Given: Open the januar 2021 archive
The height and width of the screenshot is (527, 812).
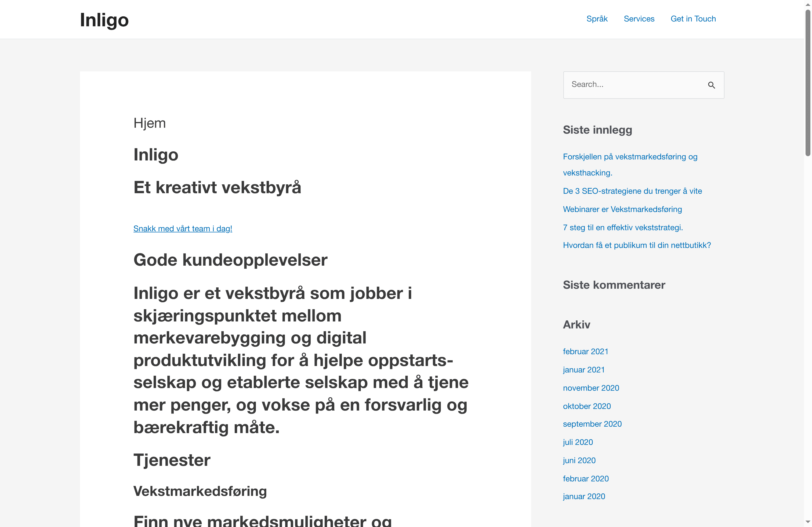Looking at the screenshot, I should click(x=583, y=369).
